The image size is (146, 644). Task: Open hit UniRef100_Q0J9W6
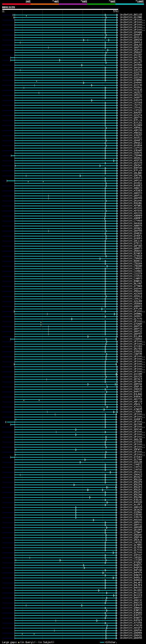tap(131, 17)
